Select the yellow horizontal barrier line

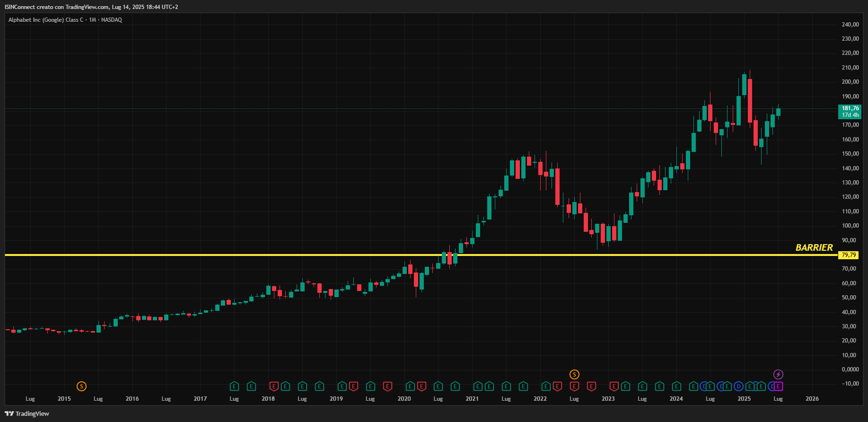tap(421, 255)
